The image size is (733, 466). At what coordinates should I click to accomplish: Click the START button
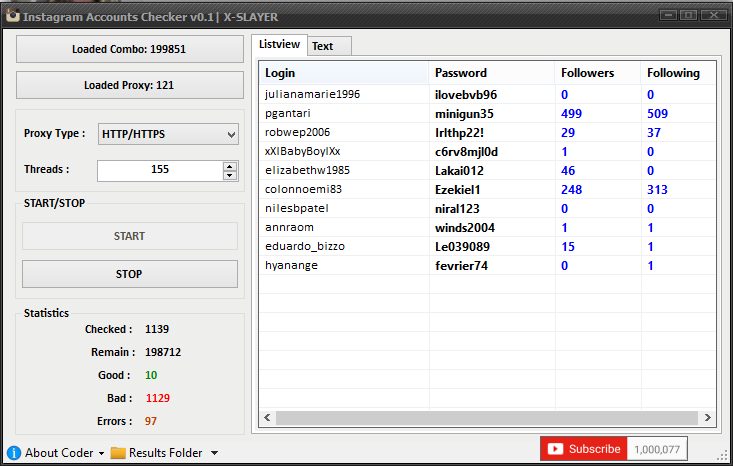click(x=130, y=236)
